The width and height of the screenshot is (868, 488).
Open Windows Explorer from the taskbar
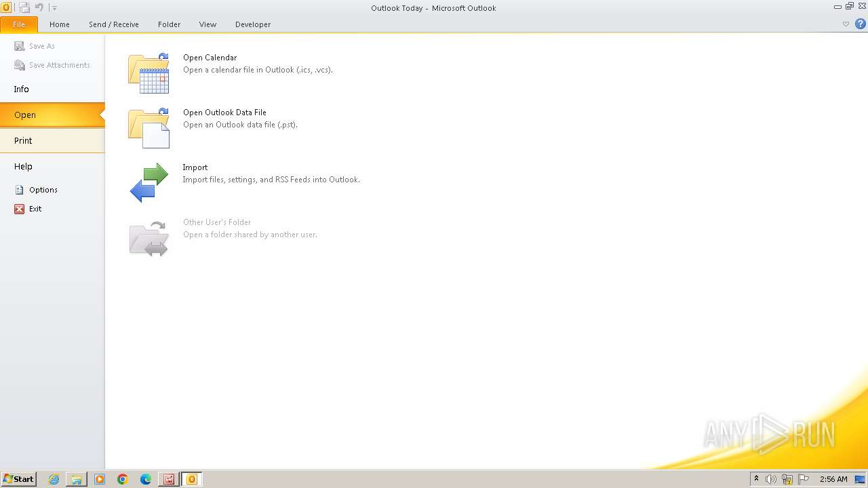[x=77, y=479]
